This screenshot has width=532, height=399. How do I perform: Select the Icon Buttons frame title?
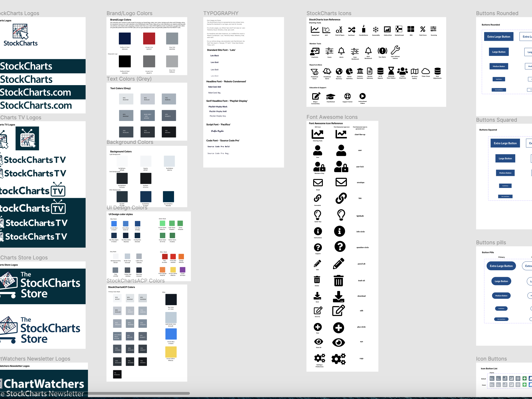coord(491,359)
